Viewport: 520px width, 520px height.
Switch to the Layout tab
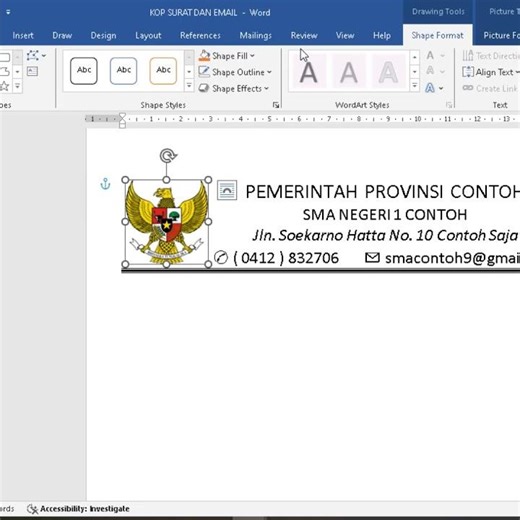click(x=148, y=35)
